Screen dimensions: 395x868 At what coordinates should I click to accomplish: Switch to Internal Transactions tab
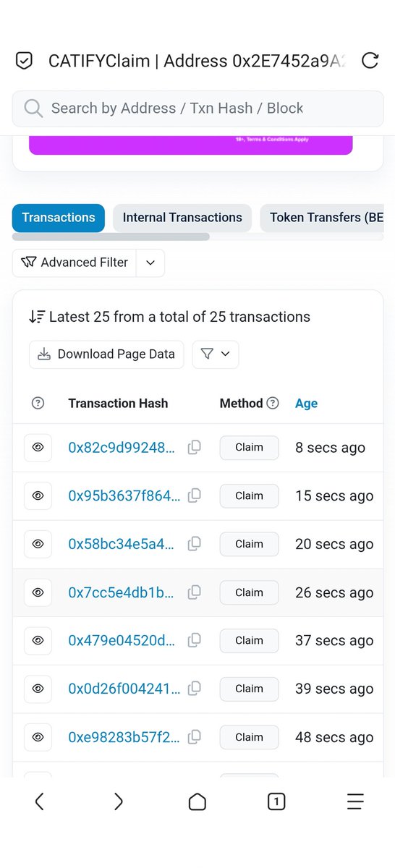(x=182, y=218)
